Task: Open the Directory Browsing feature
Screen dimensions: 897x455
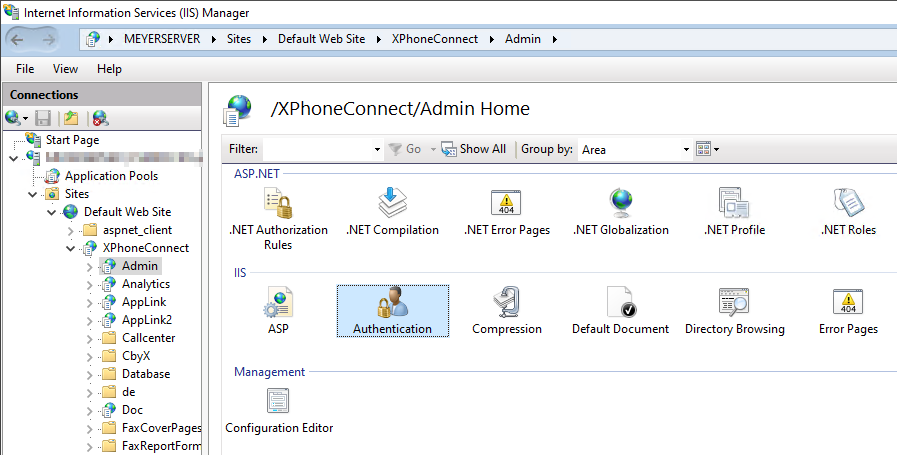Action: [735, 311]
